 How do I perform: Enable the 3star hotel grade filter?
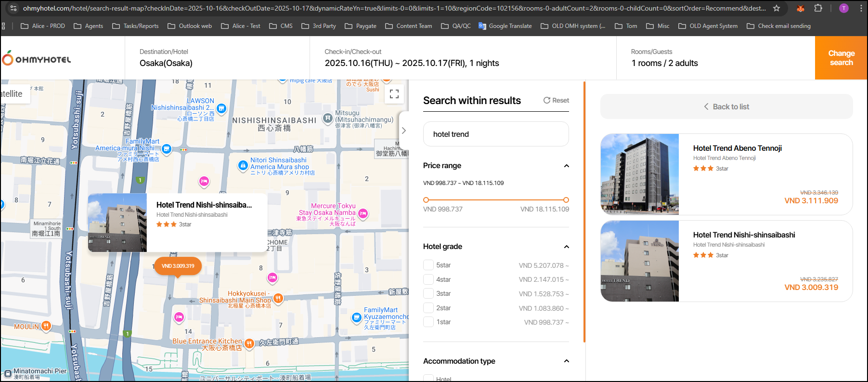[x=428, y=293]
